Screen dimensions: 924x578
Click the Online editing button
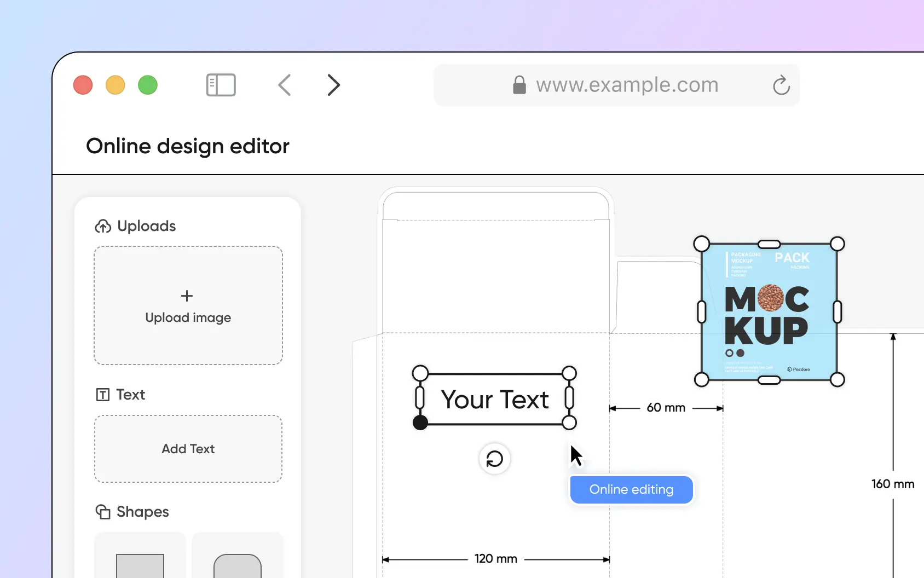(x=631, y=489)
